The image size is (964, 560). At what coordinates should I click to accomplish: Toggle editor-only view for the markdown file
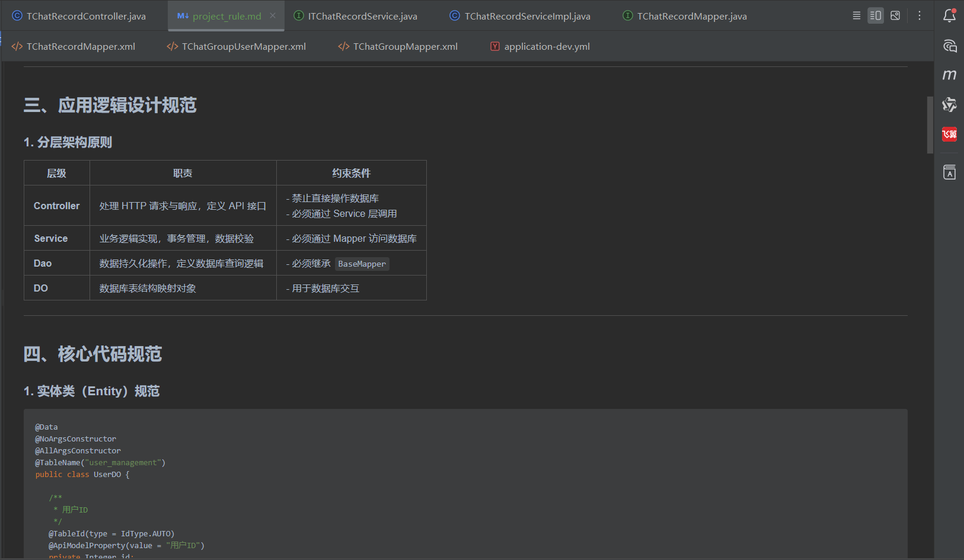pos(856,15)
